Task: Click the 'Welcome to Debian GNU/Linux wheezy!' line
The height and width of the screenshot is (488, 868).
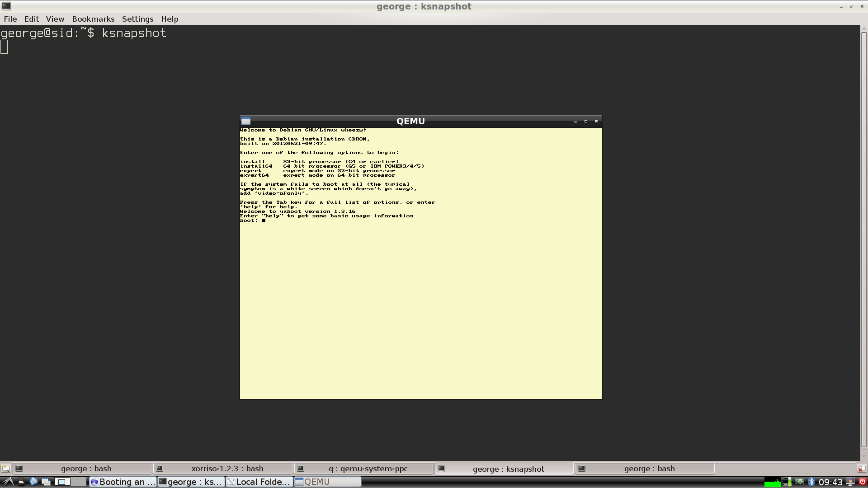Action: 303,130
